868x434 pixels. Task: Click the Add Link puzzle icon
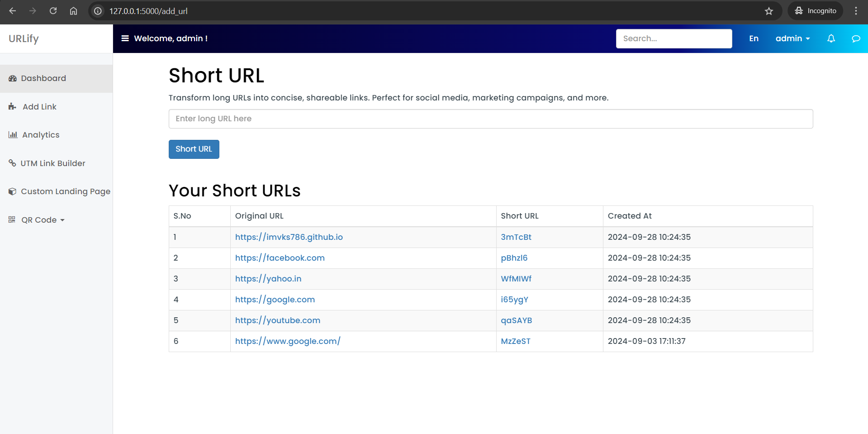click(12, 107)
